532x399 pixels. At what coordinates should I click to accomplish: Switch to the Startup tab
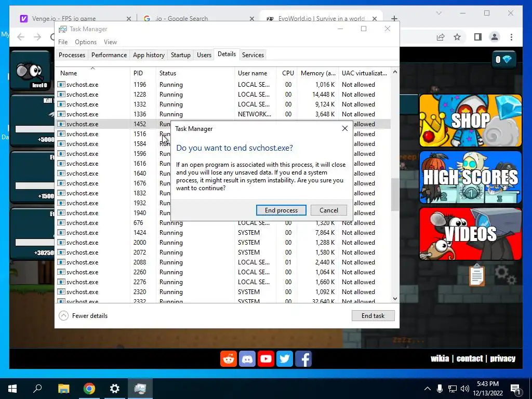click(x=180, y=55)
